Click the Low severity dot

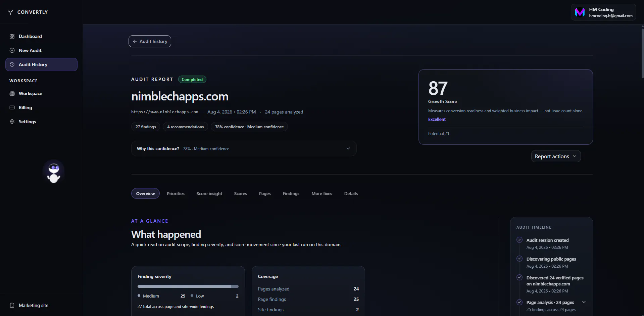(192, 296)
